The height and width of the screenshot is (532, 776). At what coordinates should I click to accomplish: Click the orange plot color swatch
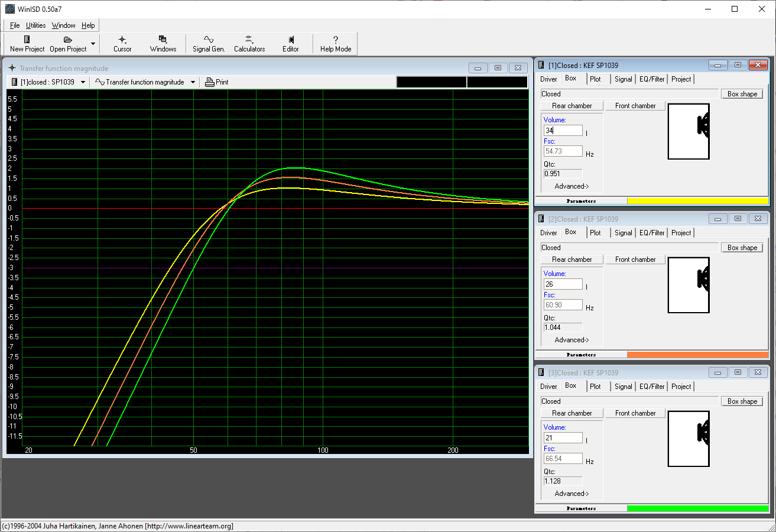(697, 355)
